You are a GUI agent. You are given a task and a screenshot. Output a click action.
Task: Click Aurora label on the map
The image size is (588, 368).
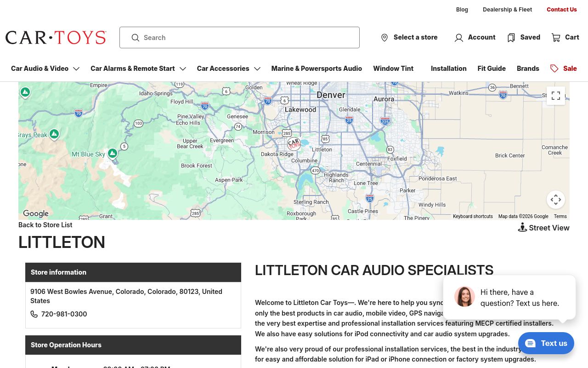(384, 99)
